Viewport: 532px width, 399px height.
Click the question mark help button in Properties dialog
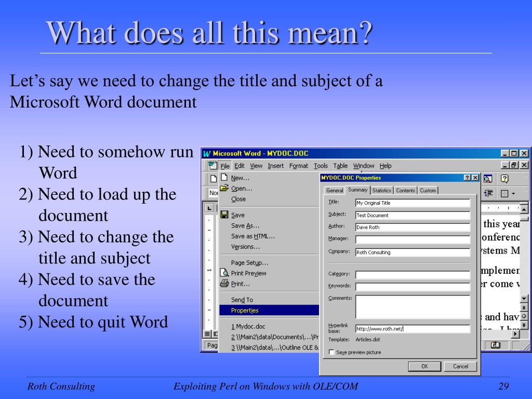(x=467, y=178)
